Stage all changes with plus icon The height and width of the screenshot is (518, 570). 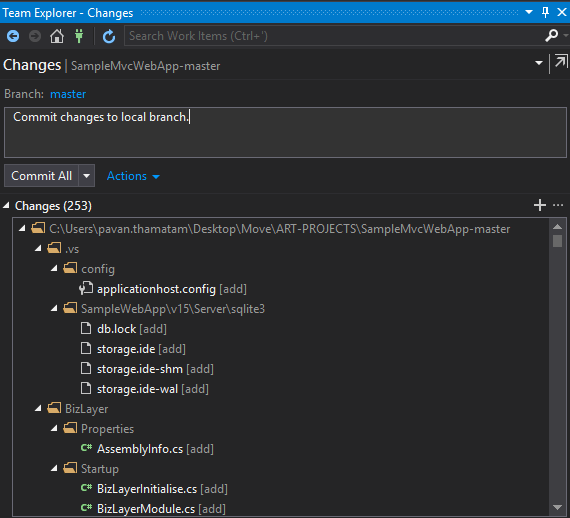540,205
